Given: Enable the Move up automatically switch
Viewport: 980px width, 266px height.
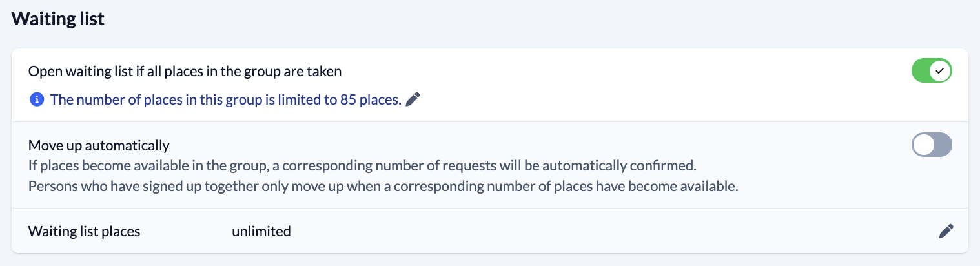Looking at the screenshot, I should [x=931, y=145].
